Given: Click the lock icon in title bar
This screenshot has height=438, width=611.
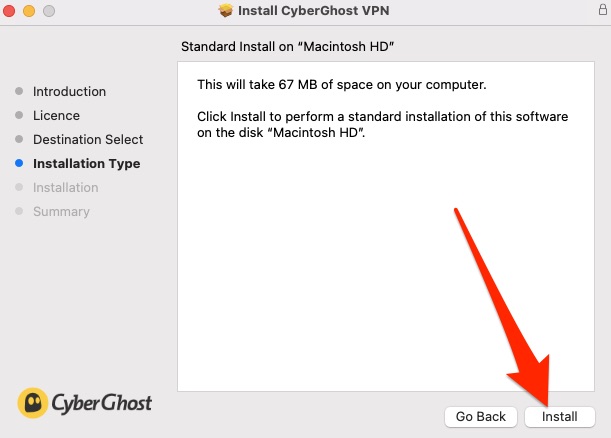Looking at the screenshot, I should coord(603,9).
